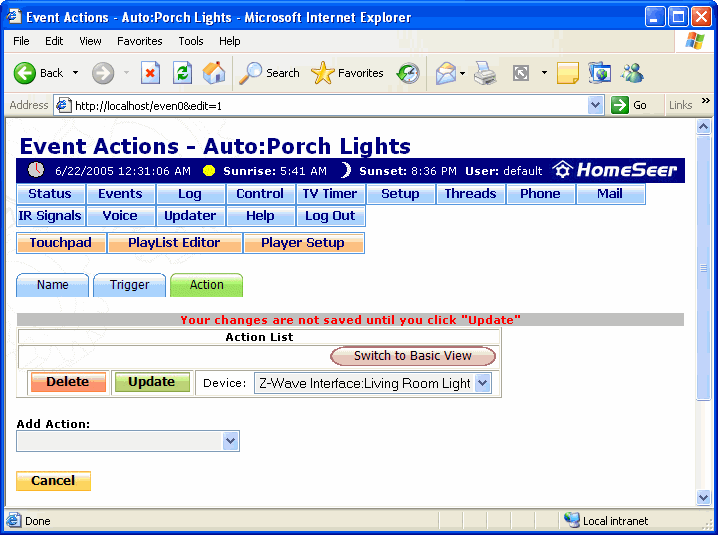The width and height of the screenshot is (718, 535).
Task: Open the Messenger people icon
Action: click(x=632, y=73)
